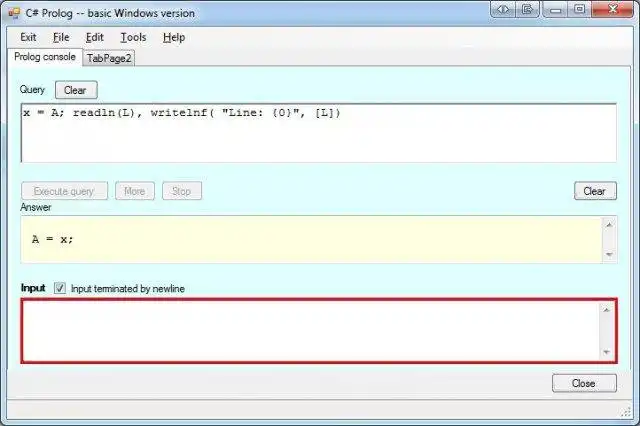Click the Answer scrollbar down arrow

pos(609,255)
